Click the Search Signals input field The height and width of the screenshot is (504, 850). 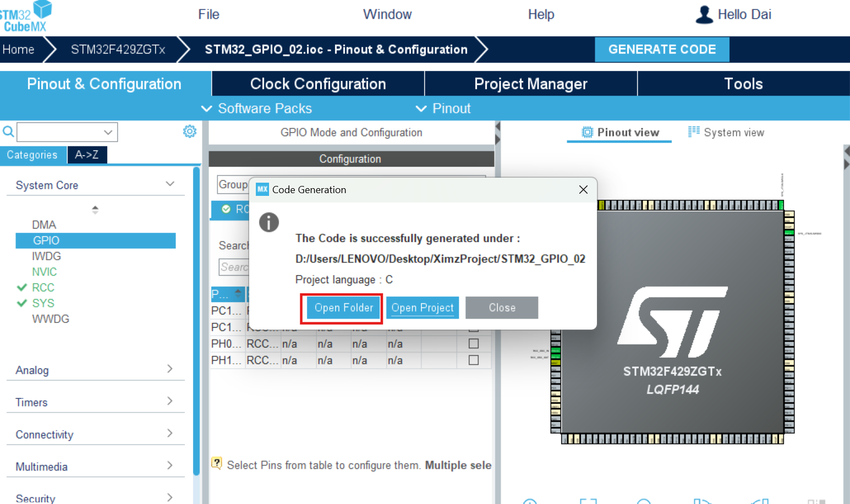pyautogui.click(x=234, y=267)
